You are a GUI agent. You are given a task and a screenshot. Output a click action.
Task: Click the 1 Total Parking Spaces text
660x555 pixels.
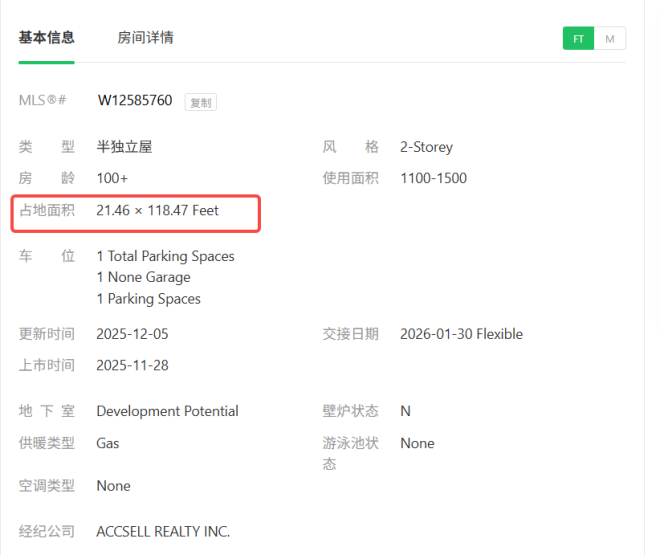(165, 256)
